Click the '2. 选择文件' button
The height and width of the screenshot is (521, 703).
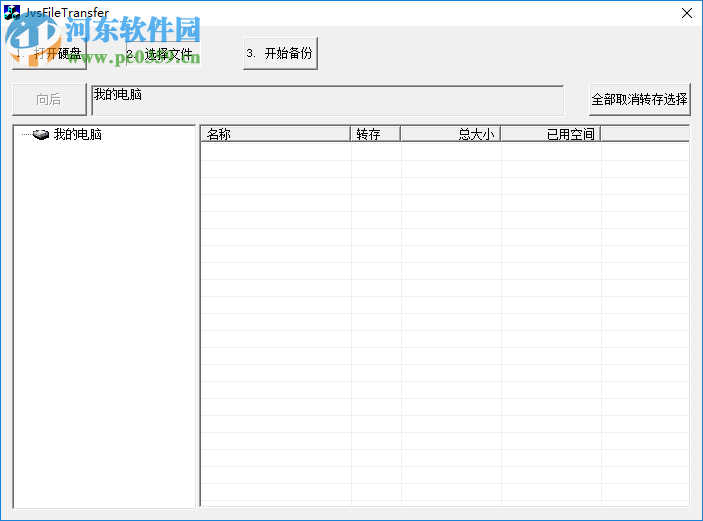tap(163, 54)
